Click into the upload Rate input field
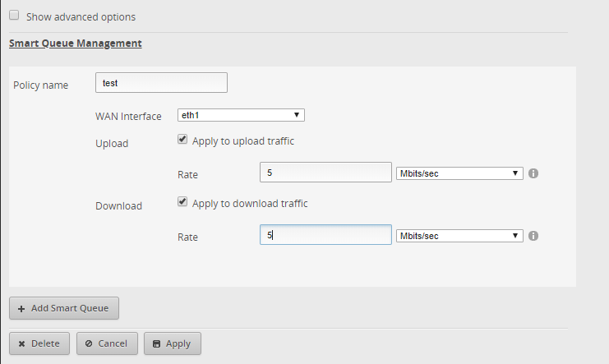 coord(325,173)
